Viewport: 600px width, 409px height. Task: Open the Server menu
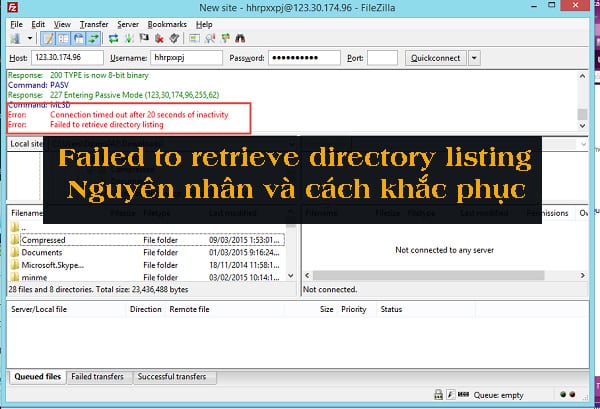click(128, 24)
